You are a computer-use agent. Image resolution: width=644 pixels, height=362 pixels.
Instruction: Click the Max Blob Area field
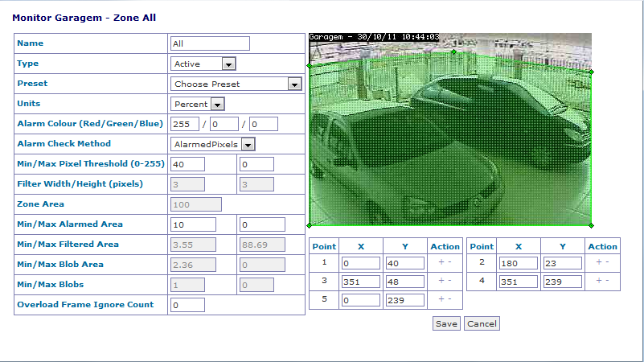(x=262, y=265)
